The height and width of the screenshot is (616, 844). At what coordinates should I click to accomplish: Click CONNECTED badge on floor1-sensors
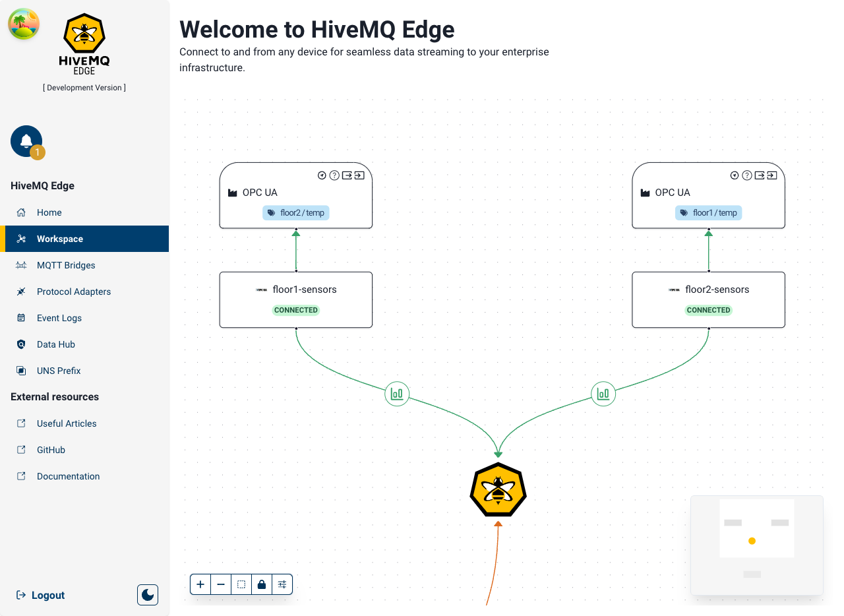coord(296,310)
